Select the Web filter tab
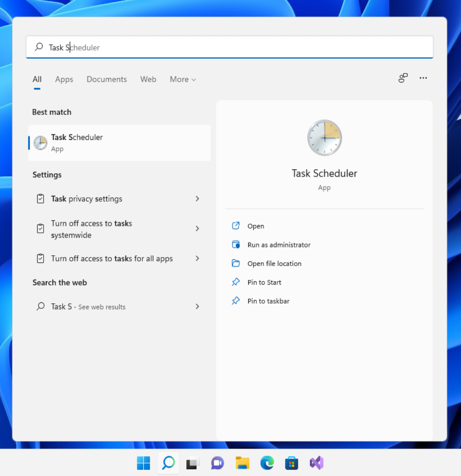Viewport: 461px width, 476px height. (148, 79)
